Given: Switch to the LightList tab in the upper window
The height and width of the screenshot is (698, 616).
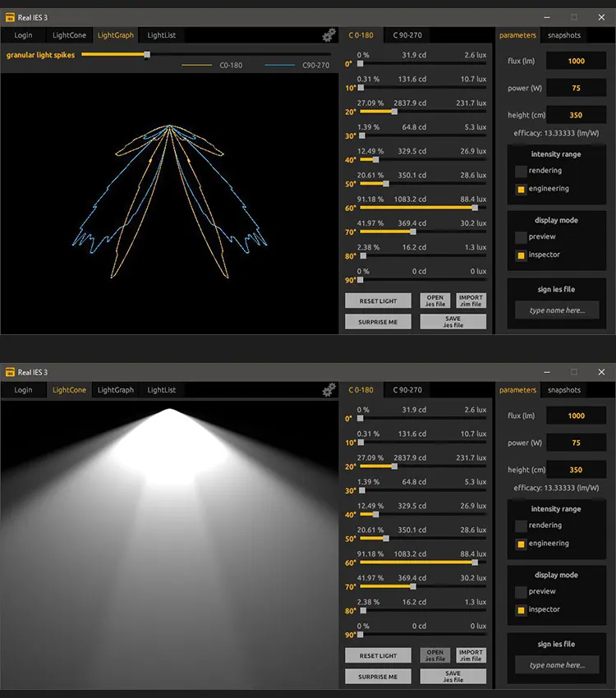Looking at the screenshot, I should 161,35.
